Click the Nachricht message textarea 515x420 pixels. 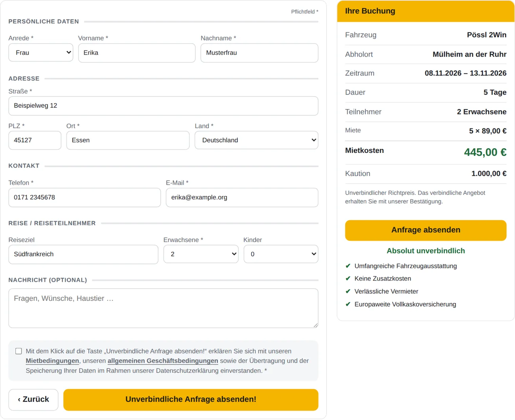tap(163, 308)
